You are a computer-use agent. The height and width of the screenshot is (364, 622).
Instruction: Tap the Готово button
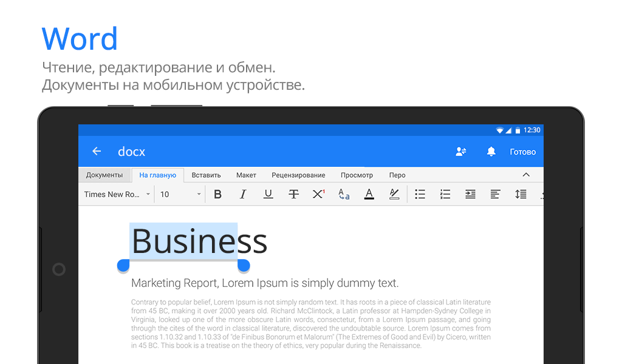point(522,152)
